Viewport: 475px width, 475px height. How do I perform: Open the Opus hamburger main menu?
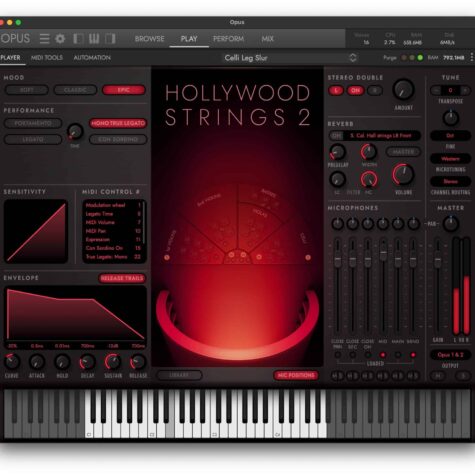tap(44, 39)
